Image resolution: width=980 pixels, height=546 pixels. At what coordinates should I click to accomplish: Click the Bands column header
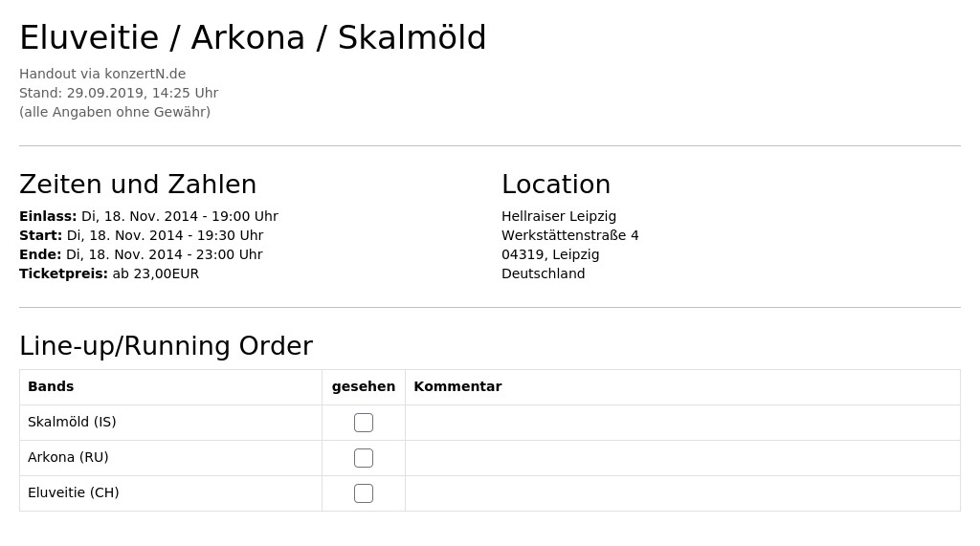click(x=51, y=386)
